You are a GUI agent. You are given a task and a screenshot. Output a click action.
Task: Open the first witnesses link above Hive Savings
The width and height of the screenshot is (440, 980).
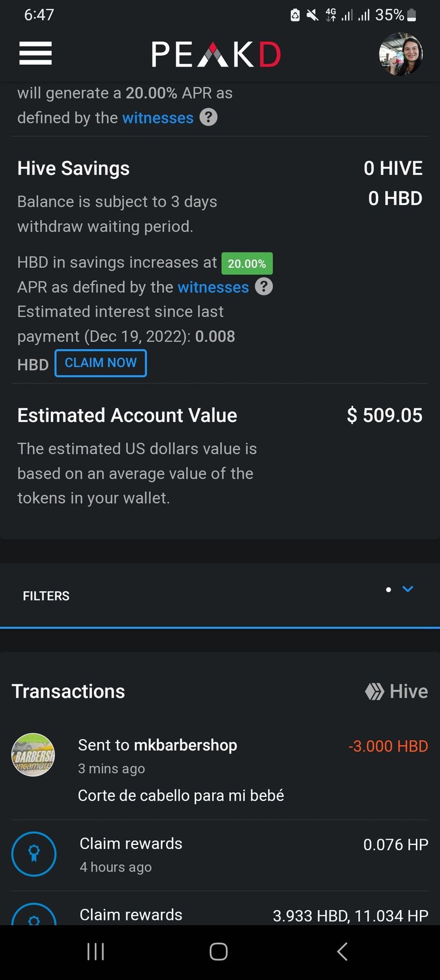pos(158,118)
